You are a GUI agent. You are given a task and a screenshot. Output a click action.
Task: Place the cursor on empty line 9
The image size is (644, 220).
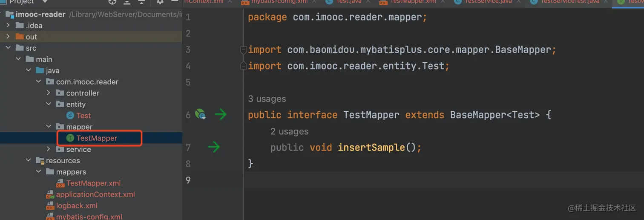coord(443,180)
